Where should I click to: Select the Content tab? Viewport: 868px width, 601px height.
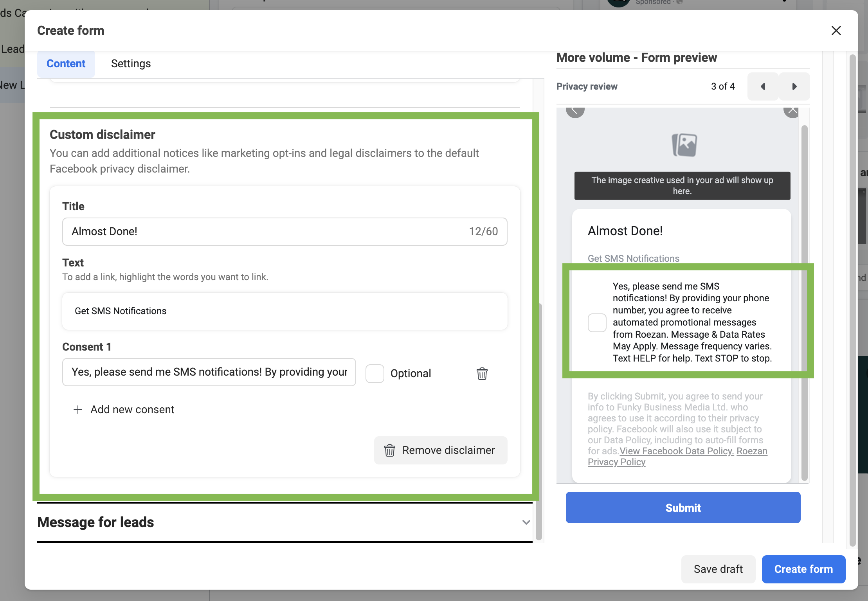click(66, 63)
